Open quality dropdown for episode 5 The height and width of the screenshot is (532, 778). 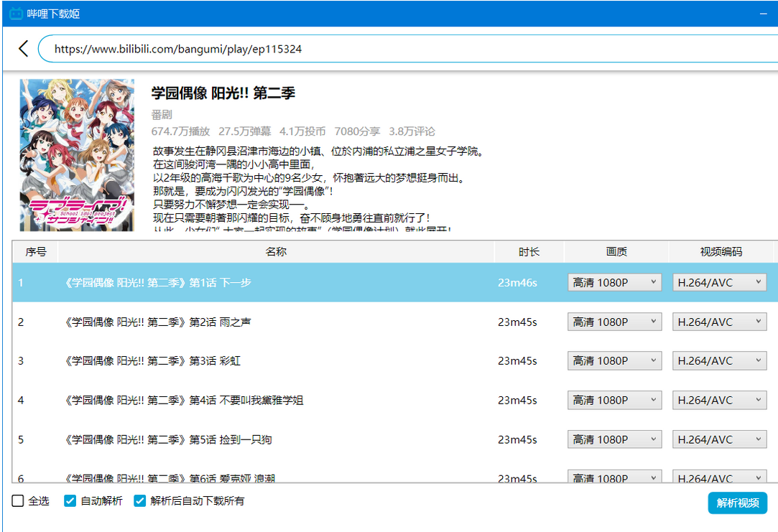click(614, 439)
